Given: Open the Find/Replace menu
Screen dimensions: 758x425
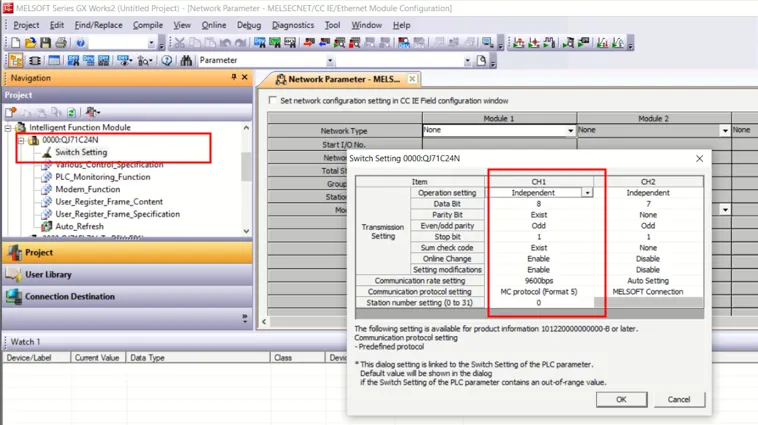Looking at the screenshot, I should point(98,25).
